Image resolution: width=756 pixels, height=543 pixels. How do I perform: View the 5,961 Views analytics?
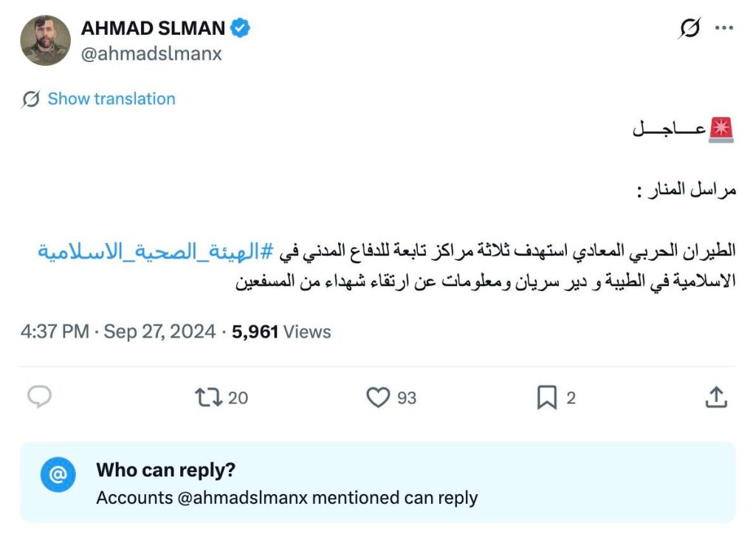281,332
